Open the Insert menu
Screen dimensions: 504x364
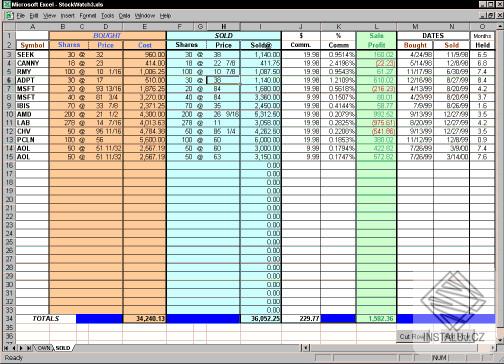pyautogui.click(x=68, y=16)
